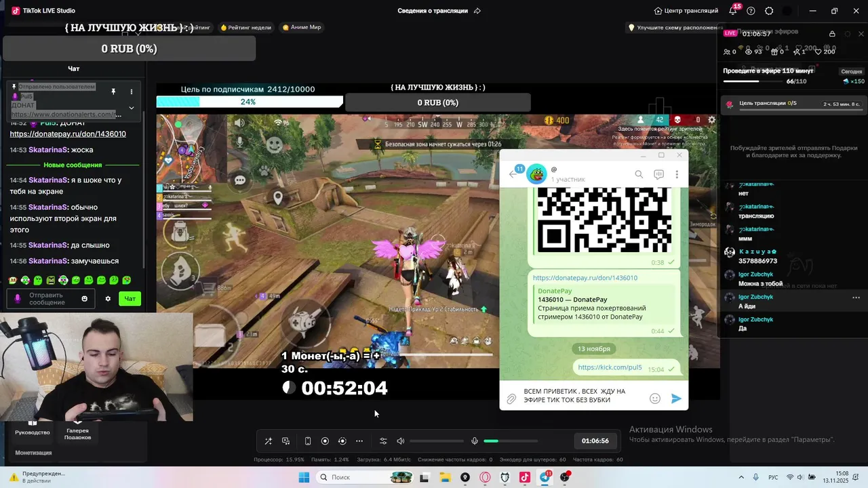Open chat settings gear
This screenshot has height=488, width=868.
108,298
